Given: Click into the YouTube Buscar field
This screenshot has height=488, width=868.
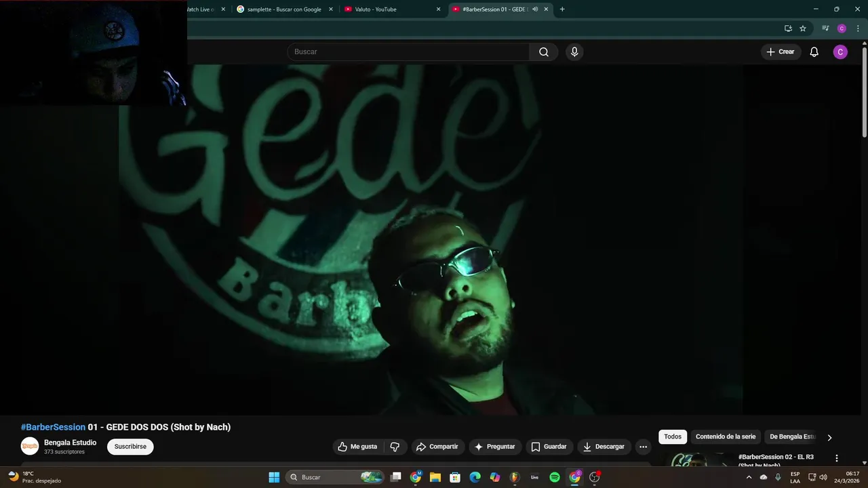Looking at the screenshot, I should click(408, 52).
